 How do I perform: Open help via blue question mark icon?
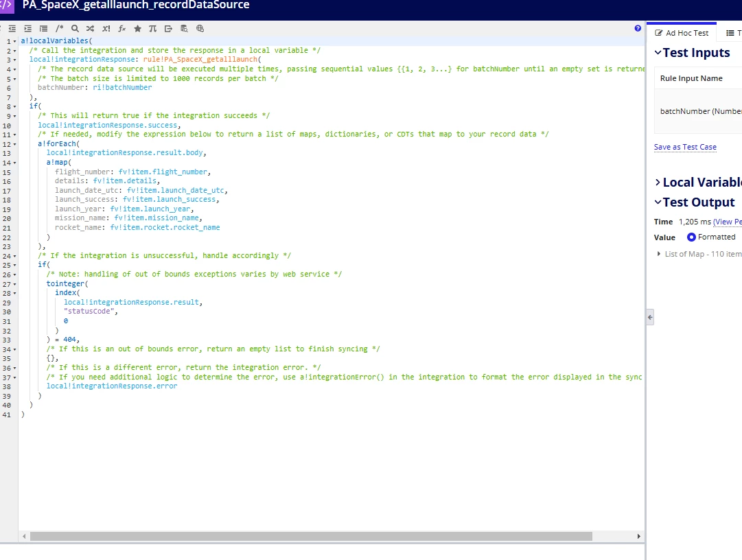tap(638, 28)
